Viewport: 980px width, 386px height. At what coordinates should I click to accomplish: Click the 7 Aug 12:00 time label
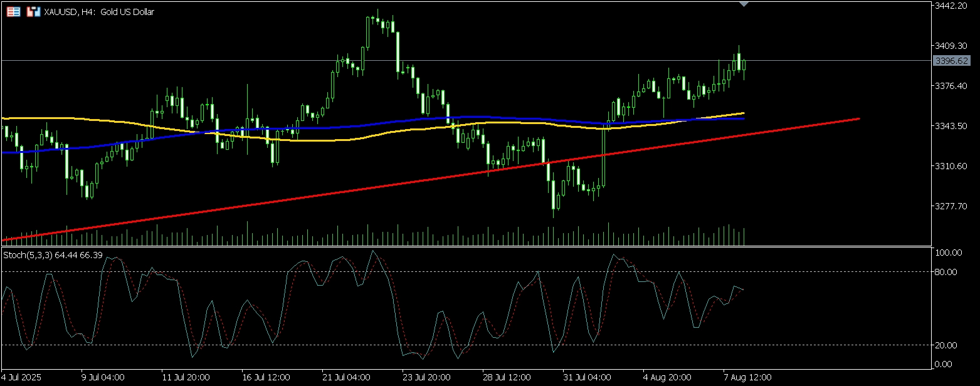tap(747, 378)
